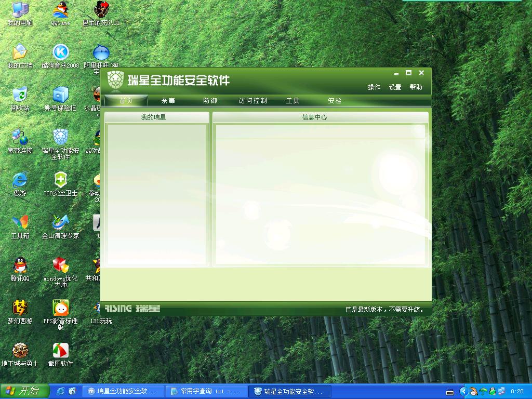Screen dimensions: 532x399
Task: Activate the shield-icon 瑞星全功能安全软 taskbar button
Action: pyautogui.click(x=290, y=391)
